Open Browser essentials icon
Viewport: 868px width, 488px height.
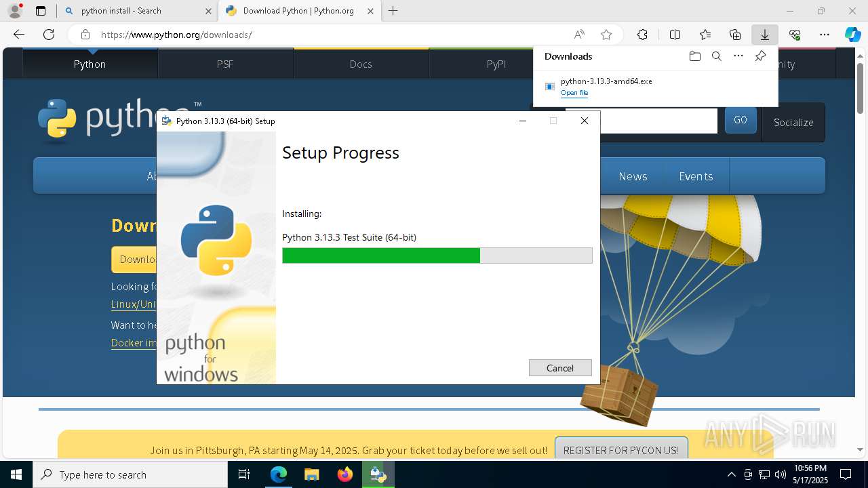click(795, 35)
